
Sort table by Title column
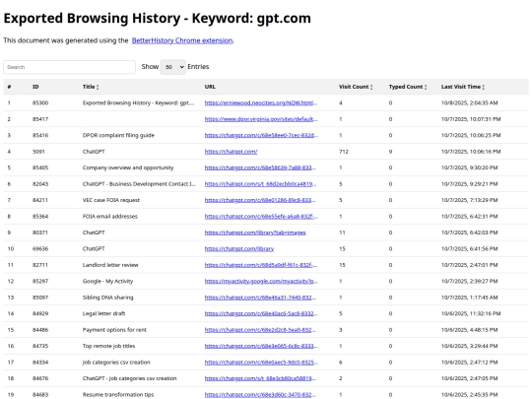point(91,87)
